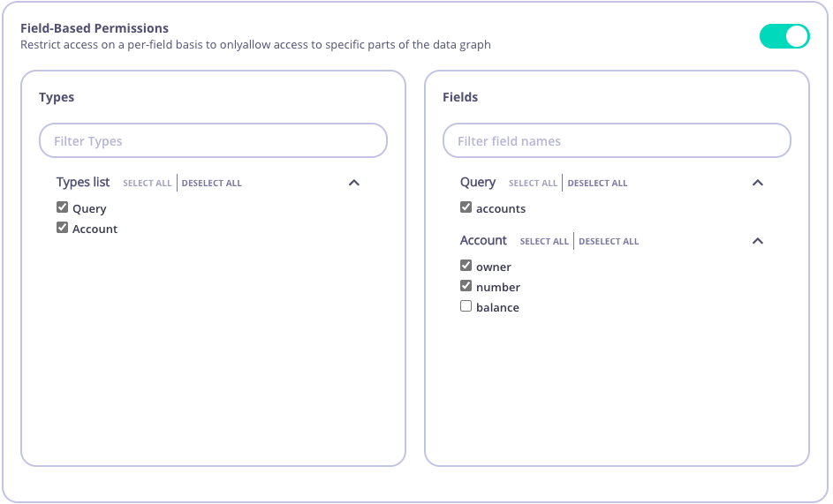Click Deselect All for Types list

point(212,184)
